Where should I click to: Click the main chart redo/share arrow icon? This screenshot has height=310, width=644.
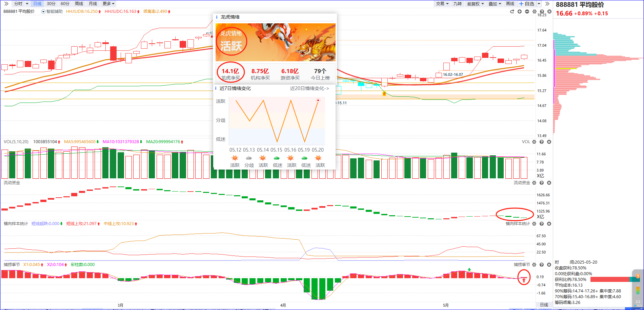pos(512,12)
